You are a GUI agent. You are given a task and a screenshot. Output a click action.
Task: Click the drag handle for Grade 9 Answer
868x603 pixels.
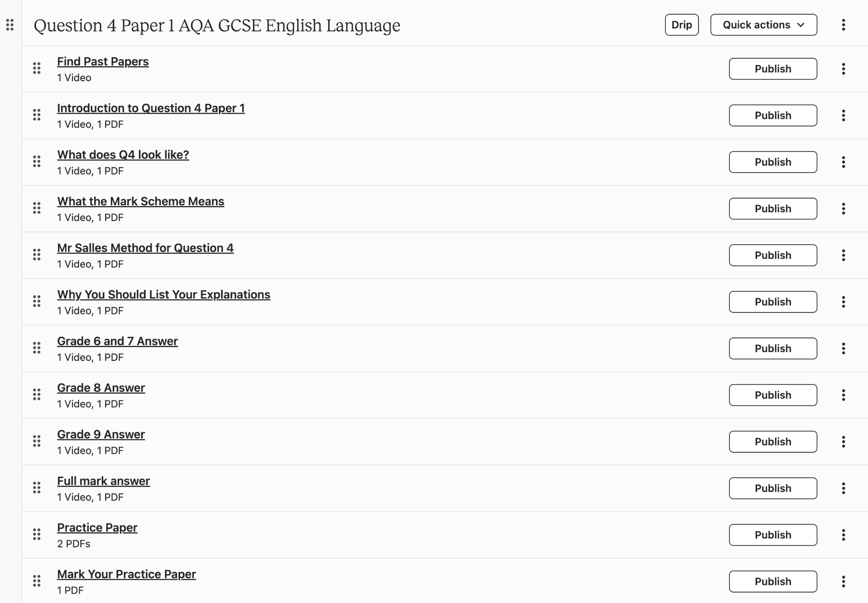coord(37,441)
